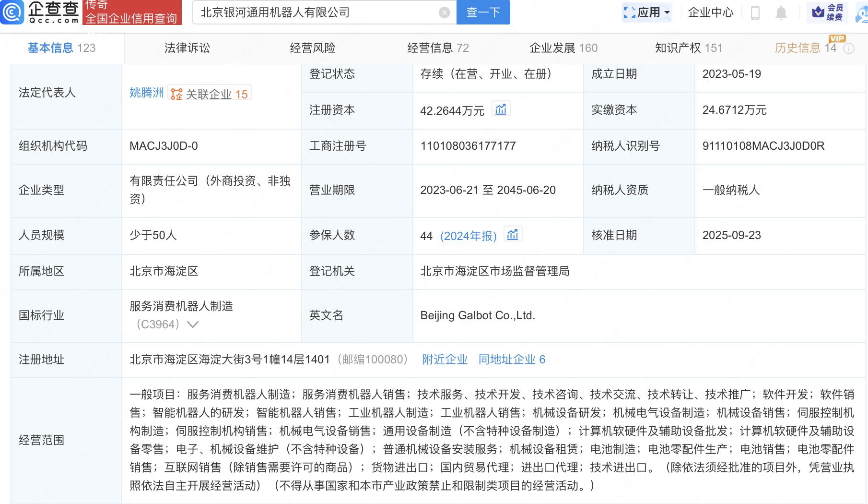Open the notifications bell

tap(781, 13)
